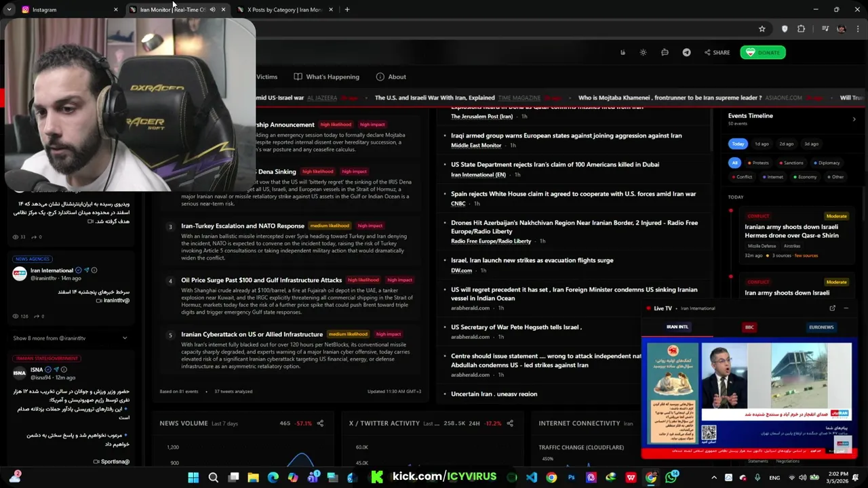
Task: Share the News Volume chart
Action: 320,423
